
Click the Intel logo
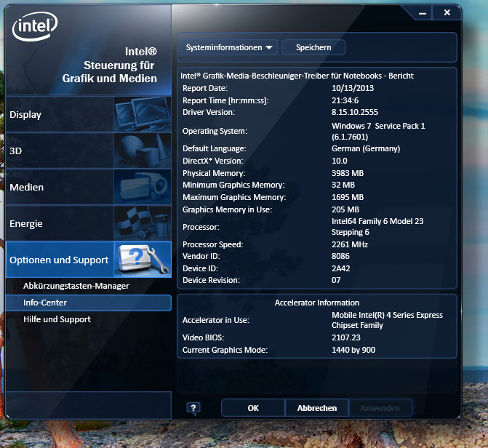pyautogui.click(x=35, y=26)
